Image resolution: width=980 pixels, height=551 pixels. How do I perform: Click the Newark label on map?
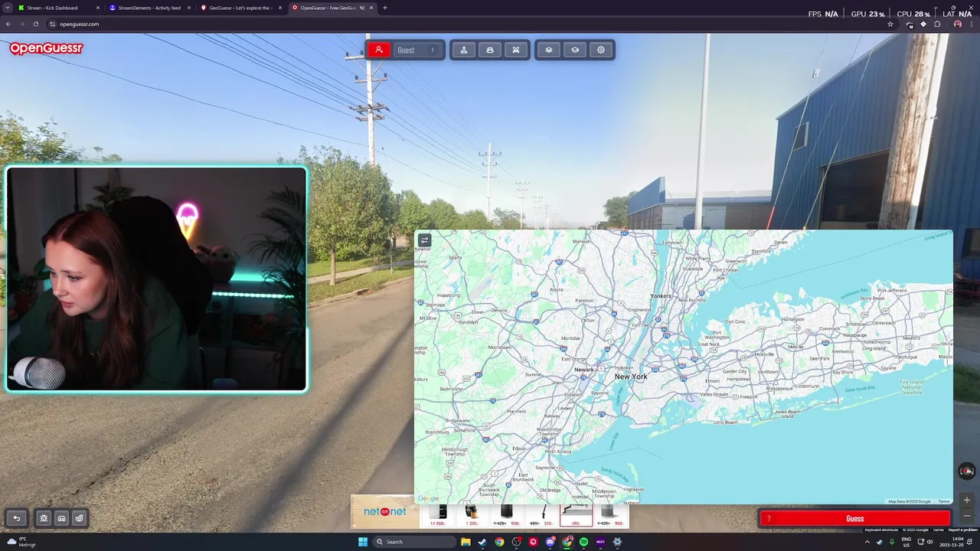coord(584,370)
